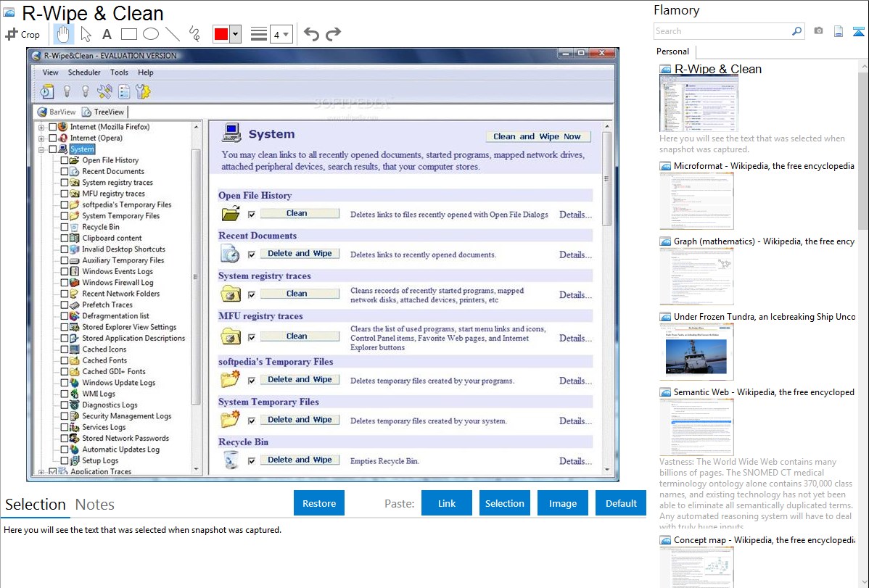Tick the Recycle Bin tree checkbox

pyautogui.click(x=65, y=227)
